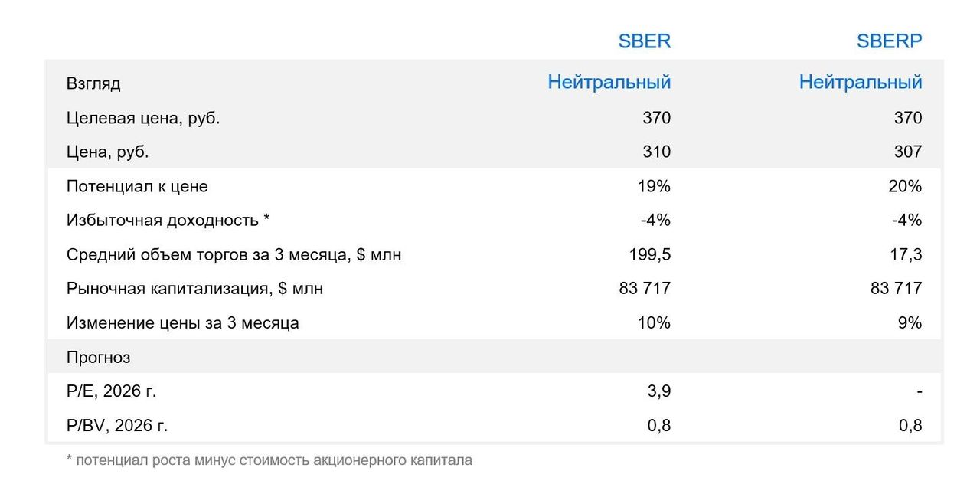The image size is (980, 494).
Task: Click the P/BV, 2026 г. row label
Action: pos(116,426)
